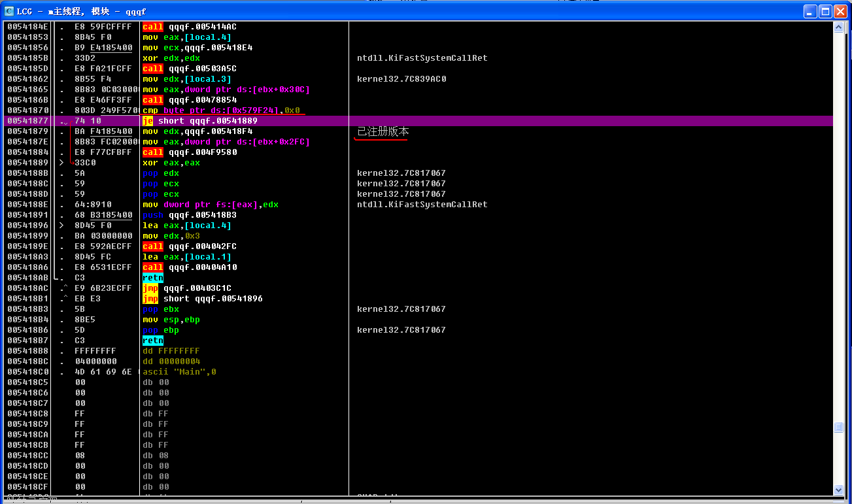
Task: Click the instruction pop edx
Action: [x=161, y=173]
